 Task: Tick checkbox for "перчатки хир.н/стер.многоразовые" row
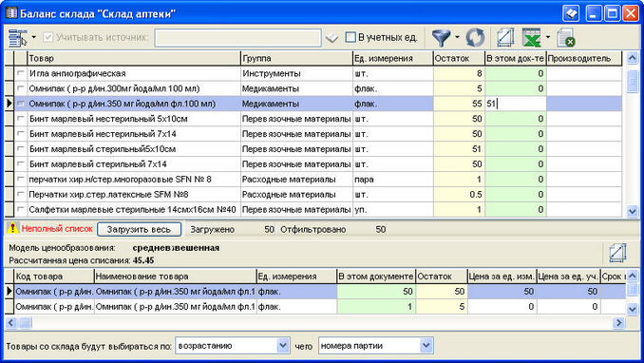[21, 180]
